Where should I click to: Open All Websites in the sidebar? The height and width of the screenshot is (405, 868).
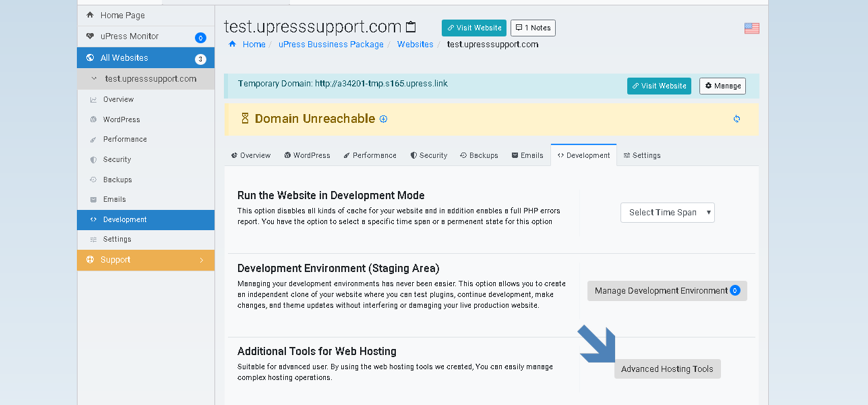pos(146,58)
